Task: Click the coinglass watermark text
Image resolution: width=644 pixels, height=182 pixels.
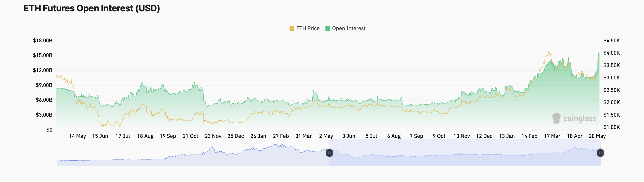Action: point(580,119)
